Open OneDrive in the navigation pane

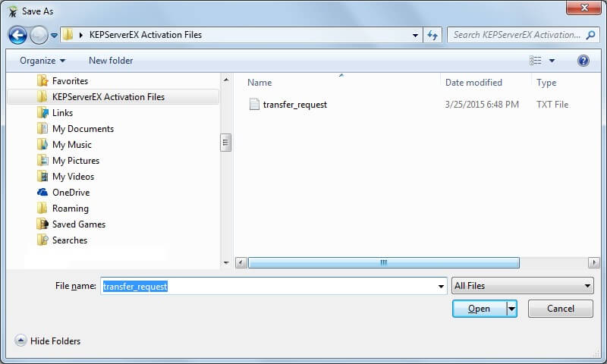[x=71, y=193]
